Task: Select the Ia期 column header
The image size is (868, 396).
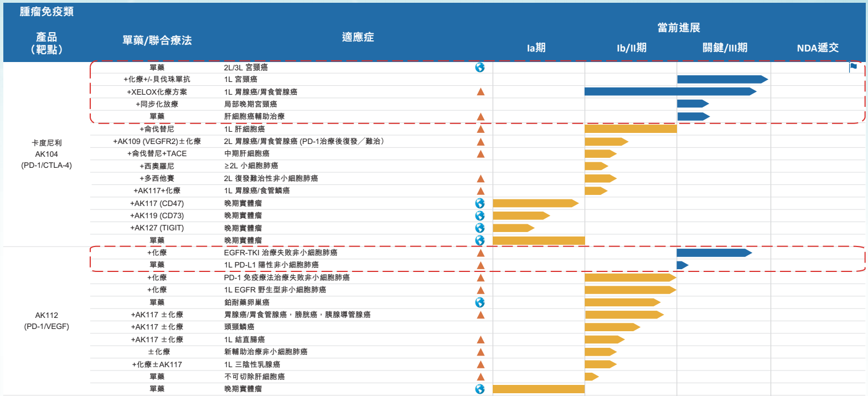Action: tap(536, 48)
